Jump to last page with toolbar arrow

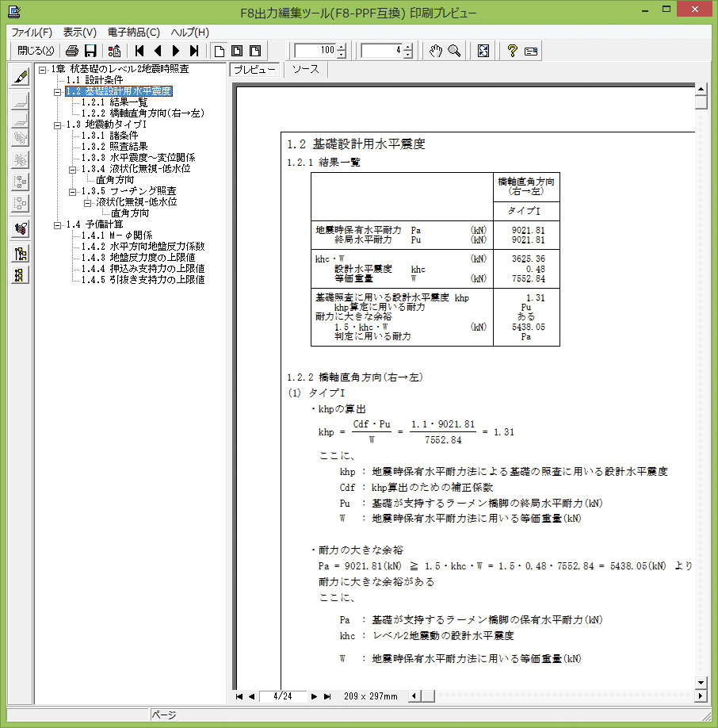194,51
